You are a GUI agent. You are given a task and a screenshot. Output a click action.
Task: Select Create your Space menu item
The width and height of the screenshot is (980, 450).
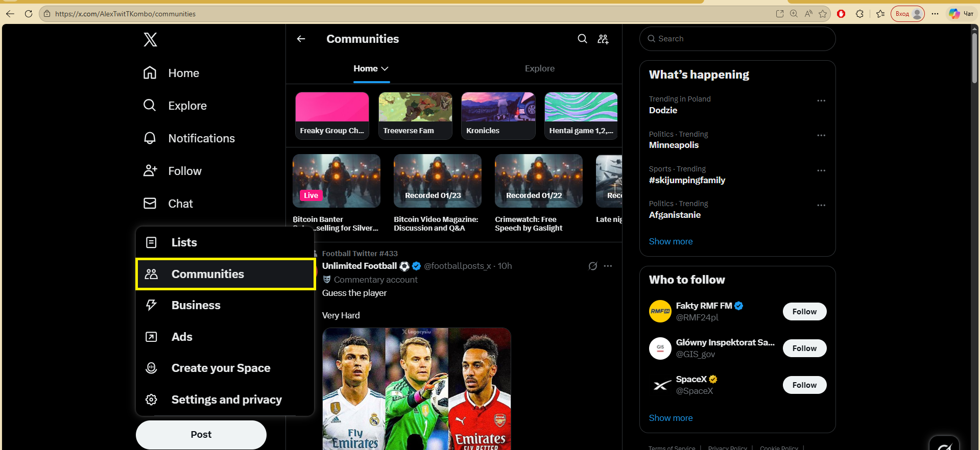(x=225, y=368)
